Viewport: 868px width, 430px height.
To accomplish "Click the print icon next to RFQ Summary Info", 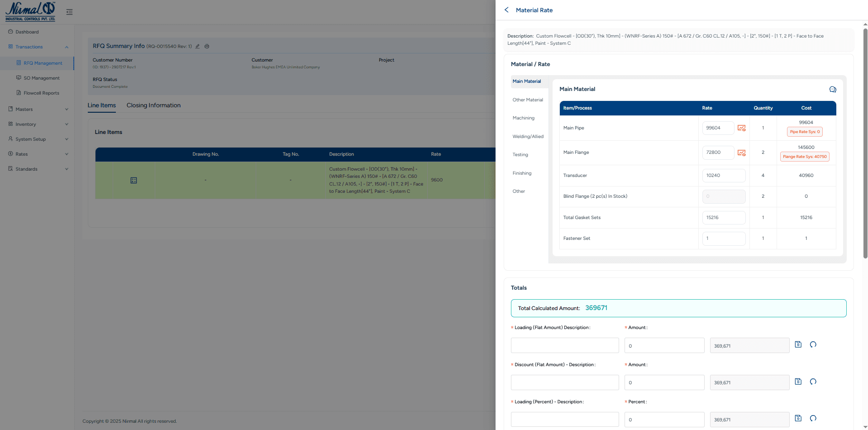I will tap(207, 46).
